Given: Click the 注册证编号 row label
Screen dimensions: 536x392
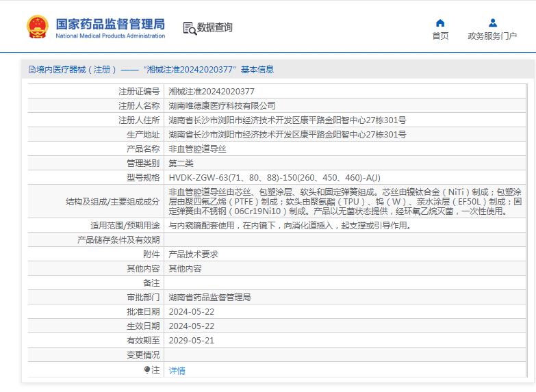Looking at the screenshot, I should (x=139, y=91).
